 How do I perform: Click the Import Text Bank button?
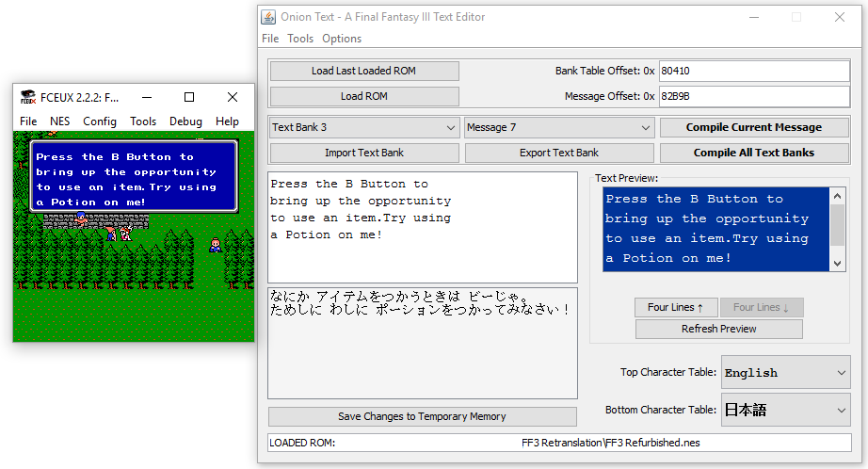(363, 153)
